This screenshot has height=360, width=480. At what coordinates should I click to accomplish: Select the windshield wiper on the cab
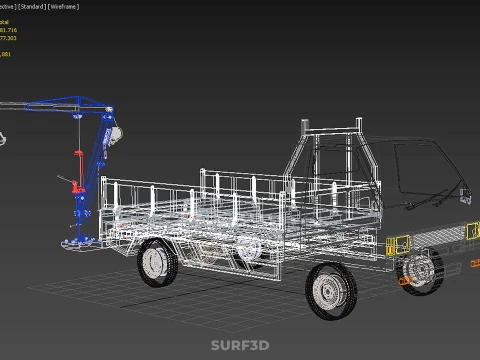(429, 199)
